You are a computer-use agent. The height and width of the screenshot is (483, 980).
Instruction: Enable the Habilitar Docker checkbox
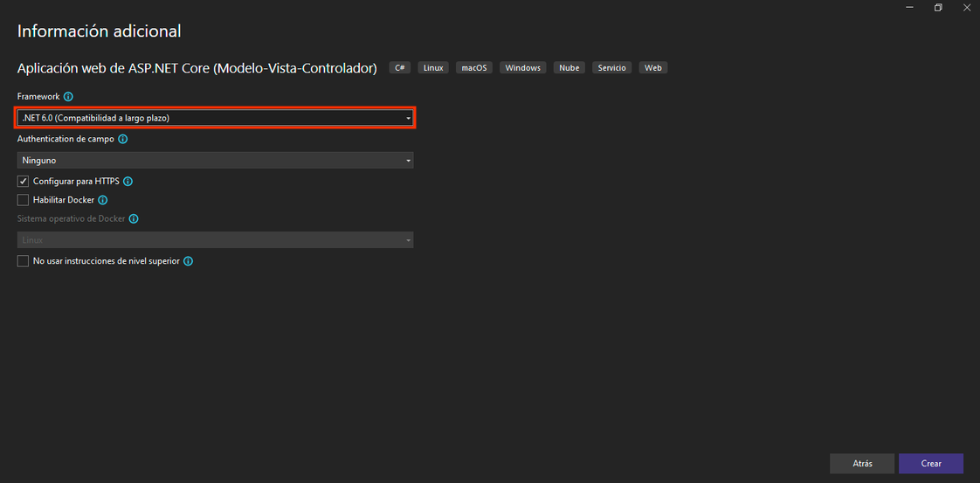click(24, 200)
